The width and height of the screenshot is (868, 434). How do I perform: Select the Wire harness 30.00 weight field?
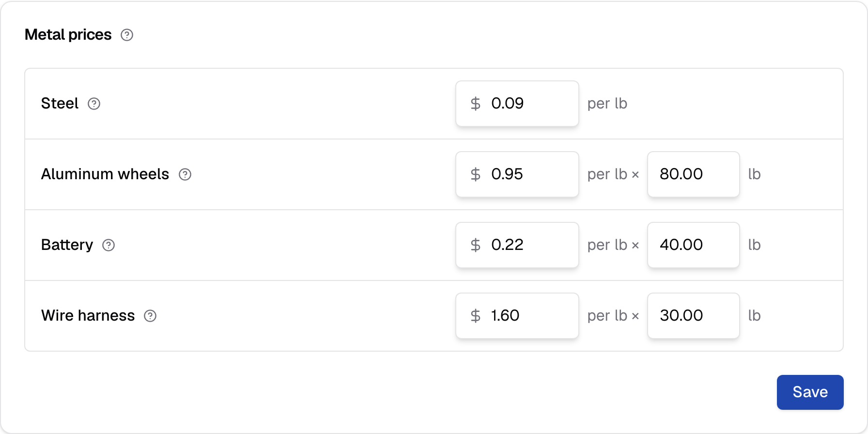pyautogui.click(x=694, y=316)
